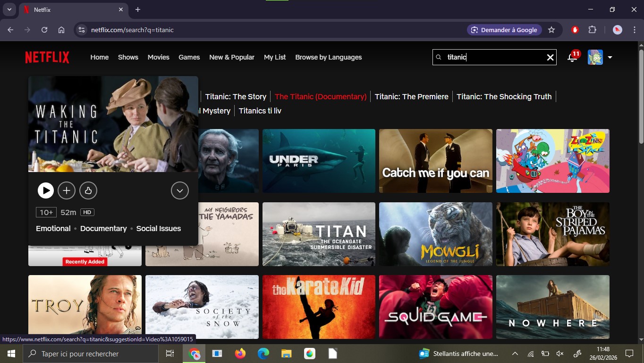This screenshot has width=644, height=363.
Task: Select The Titanic (Documentary) suggestion
Action: point(320,96)
